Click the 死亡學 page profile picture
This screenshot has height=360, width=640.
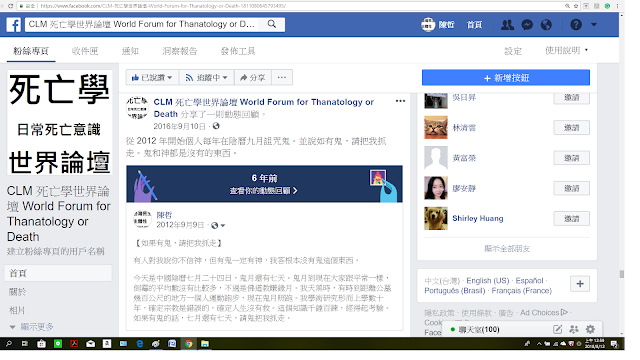coord(60,122)
